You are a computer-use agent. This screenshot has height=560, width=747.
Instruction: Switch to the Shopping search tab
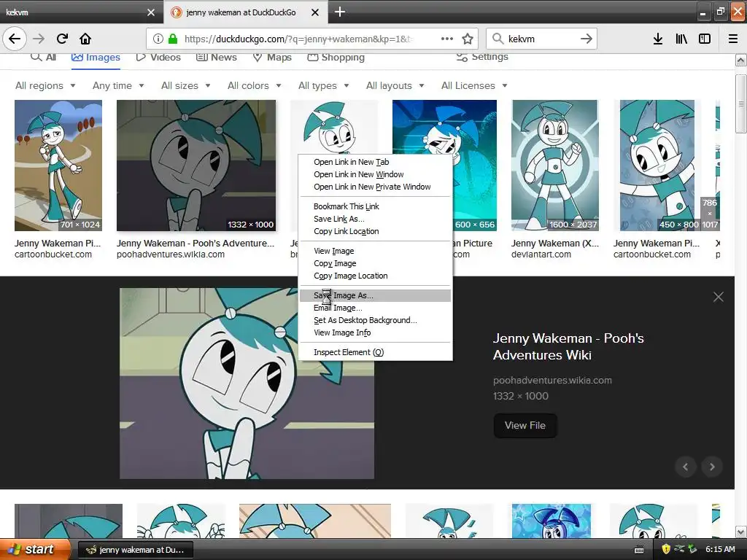[336, 57]
